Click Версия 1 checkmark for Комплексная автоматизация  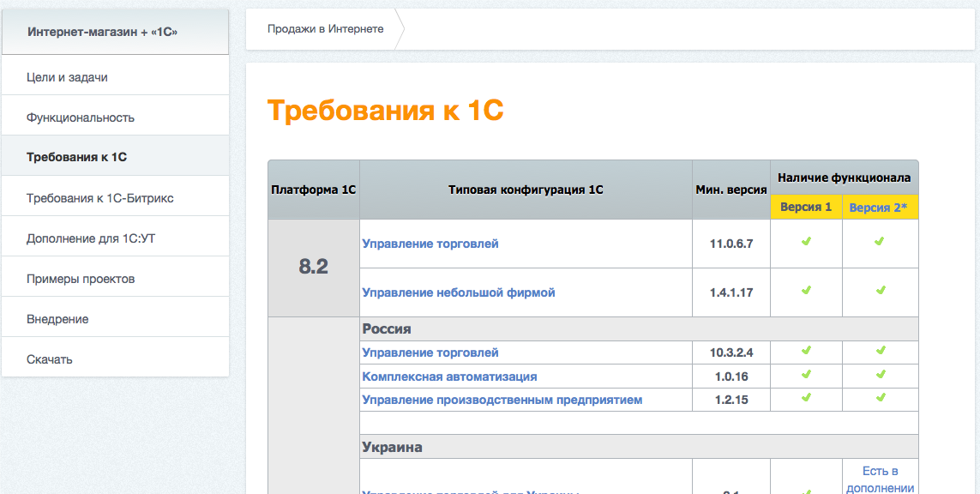click(806, 374)
